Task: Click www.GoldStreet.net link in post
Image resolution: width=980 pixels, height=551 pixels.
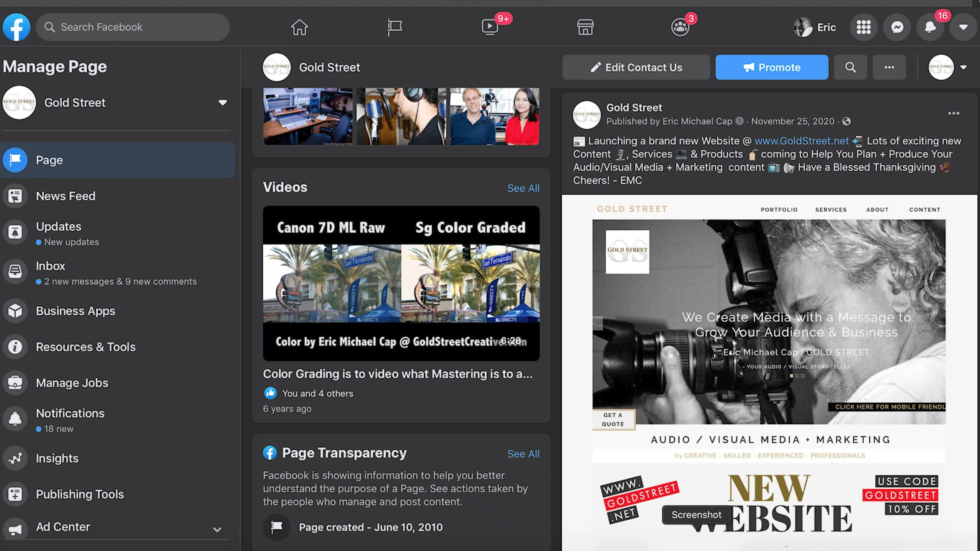Action: point(802,141)
